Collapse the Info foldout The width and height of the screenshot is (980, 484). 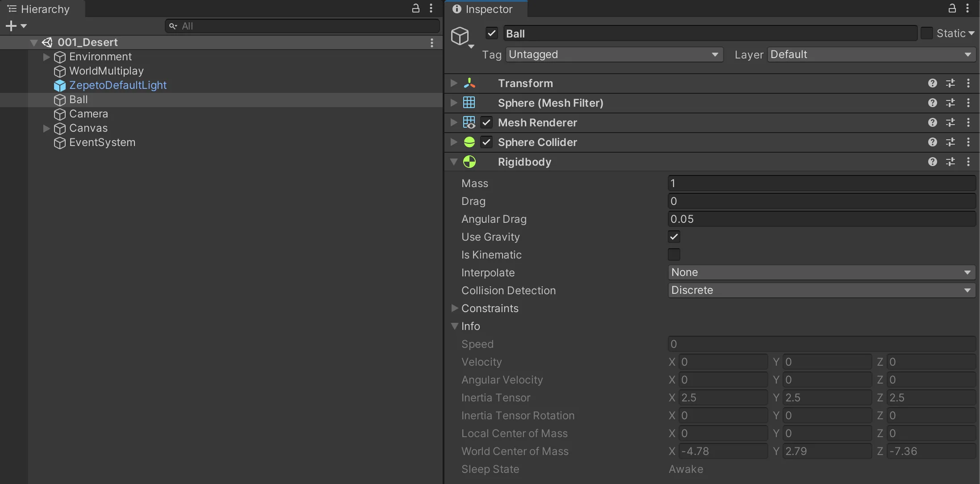(x=455, y=326)
